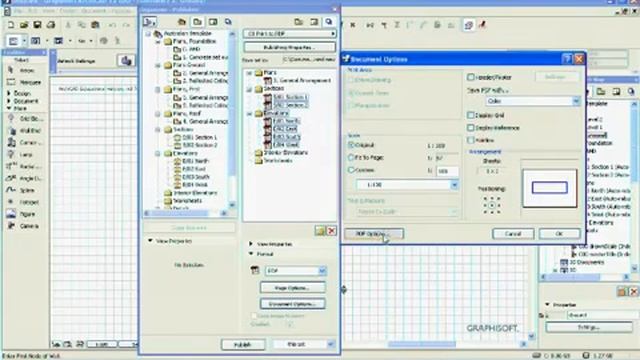Click the new folder icon beside Organizer delete

pos(320,231)
